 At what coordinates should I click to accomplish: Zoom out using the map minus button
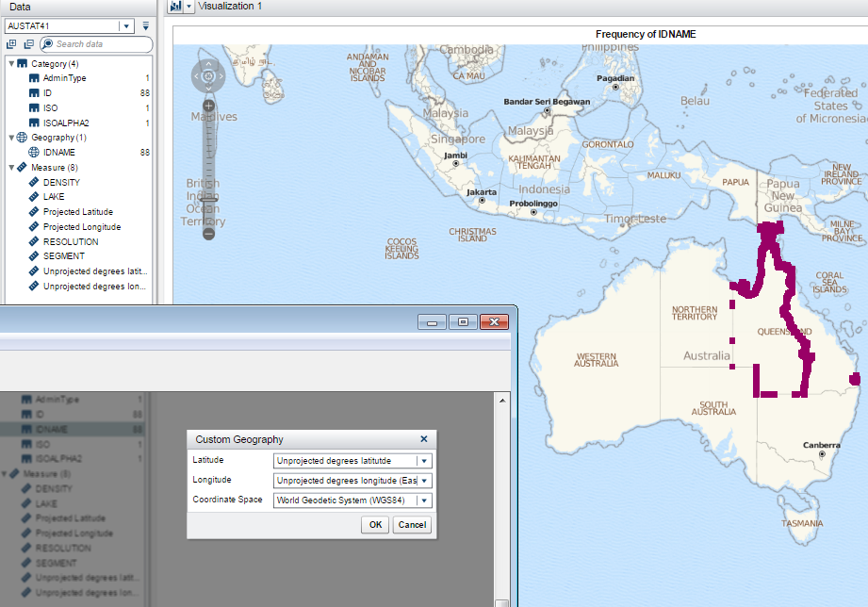point(208,233)
